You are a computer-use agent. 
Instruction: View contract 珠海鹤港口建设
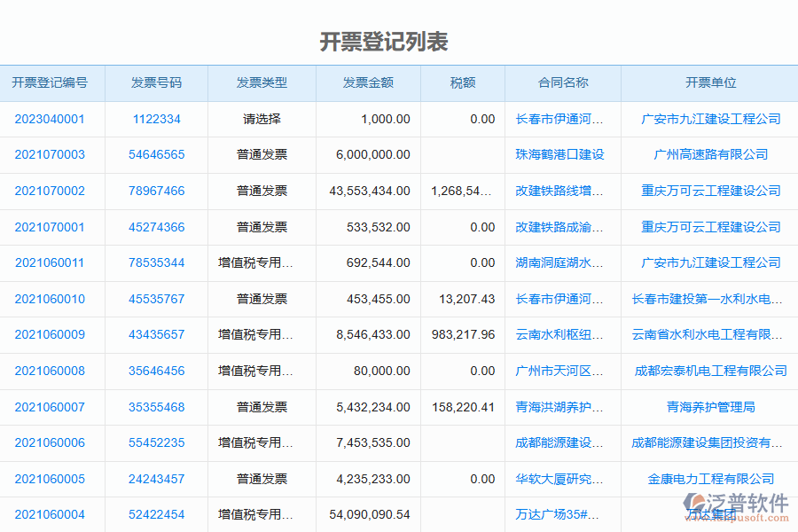coord(561,154)
